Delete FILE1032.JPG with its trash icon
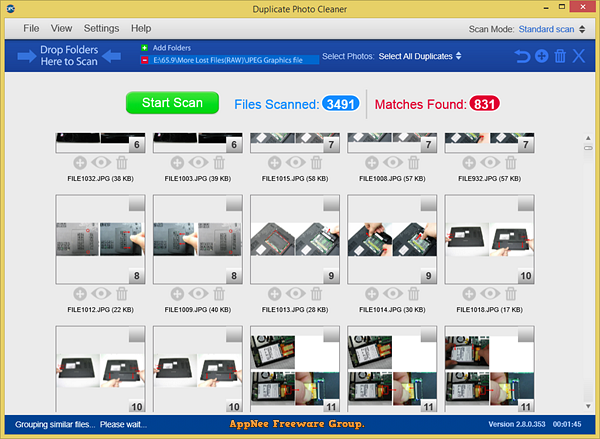This screenshot has width=600, height=439. click(122, 163)
